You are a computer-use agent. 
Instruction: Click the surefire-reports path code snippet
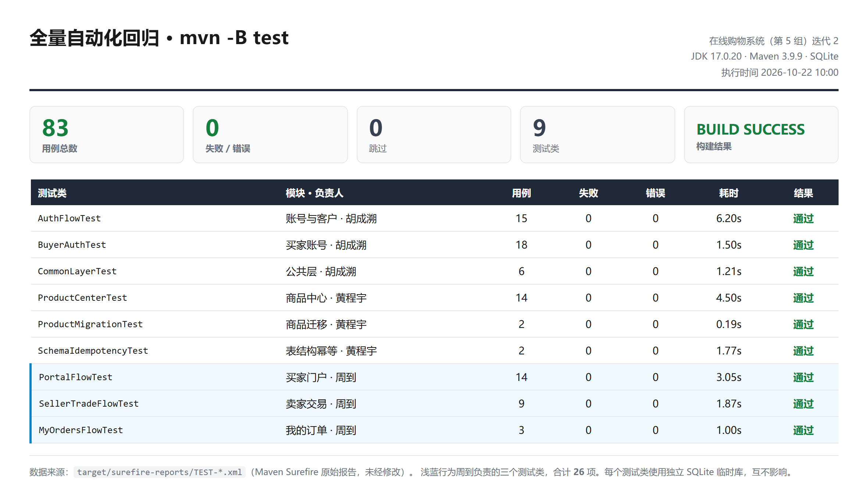pyautogui.click(x=160, y=472)
